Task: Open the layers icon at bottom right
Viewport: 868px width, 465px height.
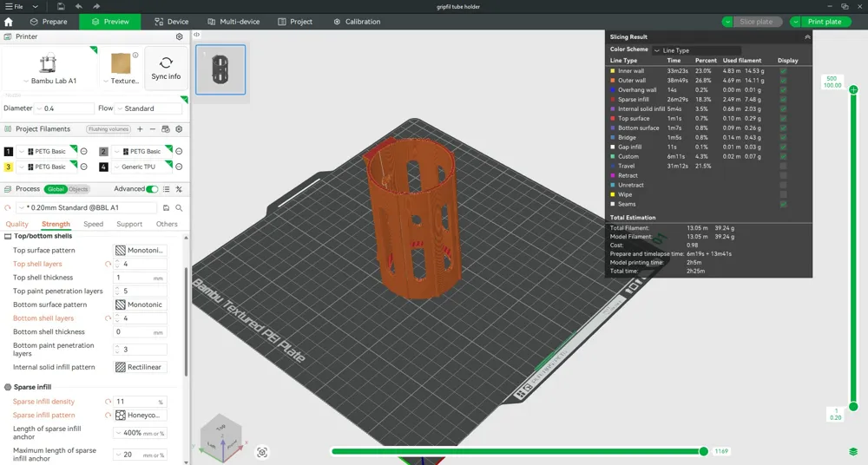Action: (853, 452)
